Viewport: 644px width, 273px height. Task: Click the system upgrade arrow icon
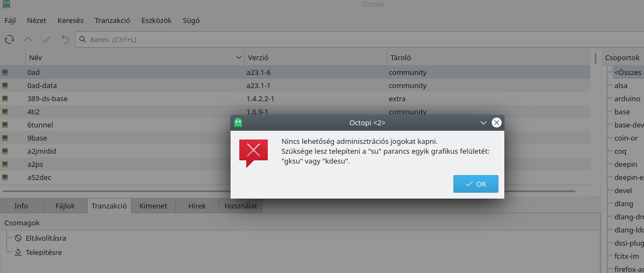point(28,39)
